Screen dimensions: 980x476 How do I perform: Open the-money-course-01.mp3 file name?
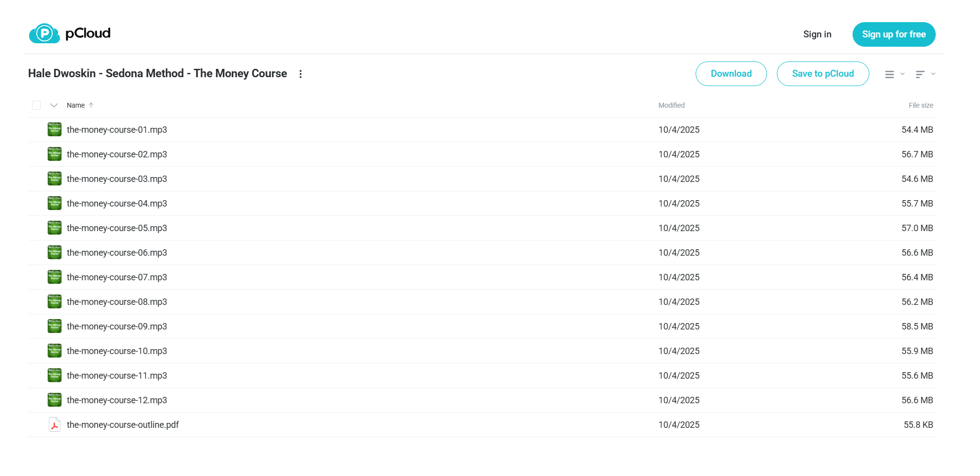pyautogui.click(x=117, y=130)
